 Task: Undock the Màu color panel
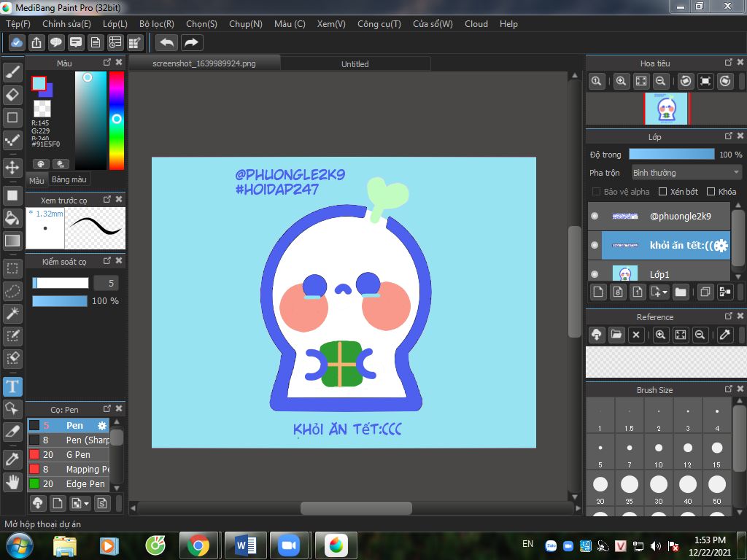[x=107, y=63]
